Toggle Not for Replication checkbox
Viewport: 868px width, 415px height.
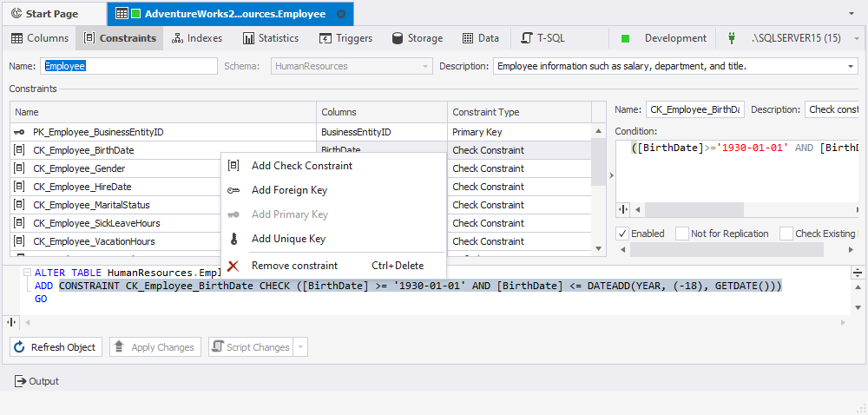[x=682, y=234]
